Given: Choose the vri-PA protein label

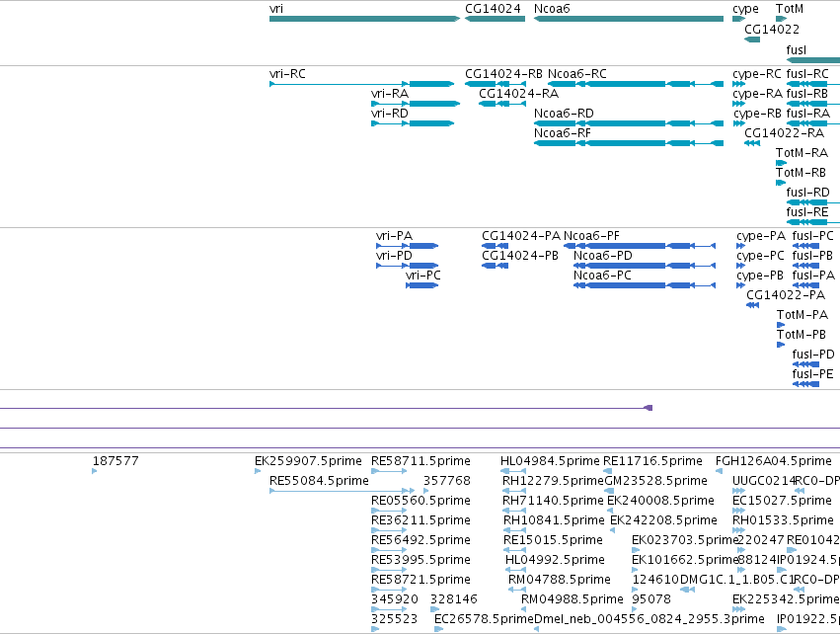Looking at the screenshot, I should (394, 236).
